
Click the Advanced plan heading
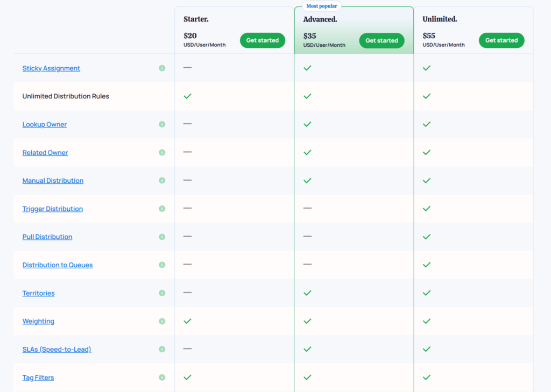click(x=320, y=19)
